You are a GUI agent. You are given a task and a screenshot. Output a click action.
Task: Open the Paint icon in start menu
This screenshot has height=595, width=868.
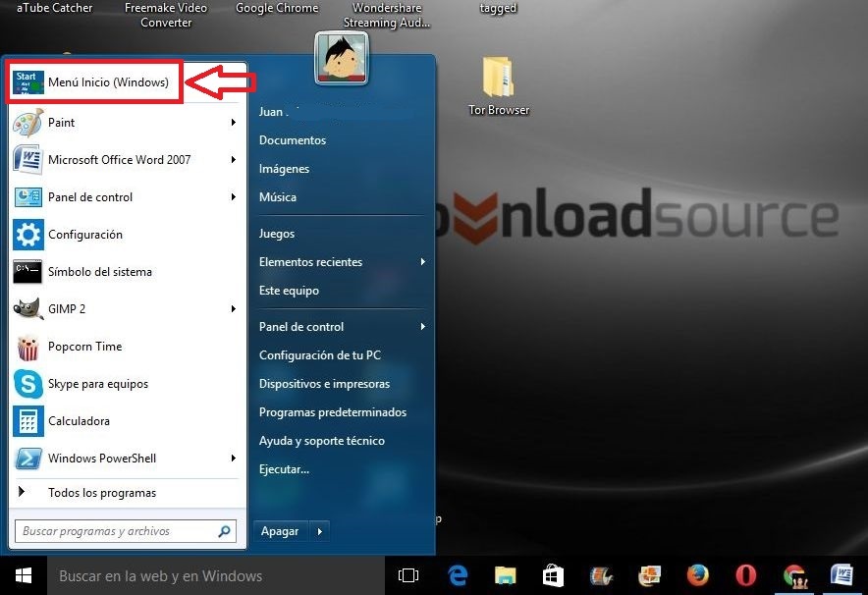point(27,123)
